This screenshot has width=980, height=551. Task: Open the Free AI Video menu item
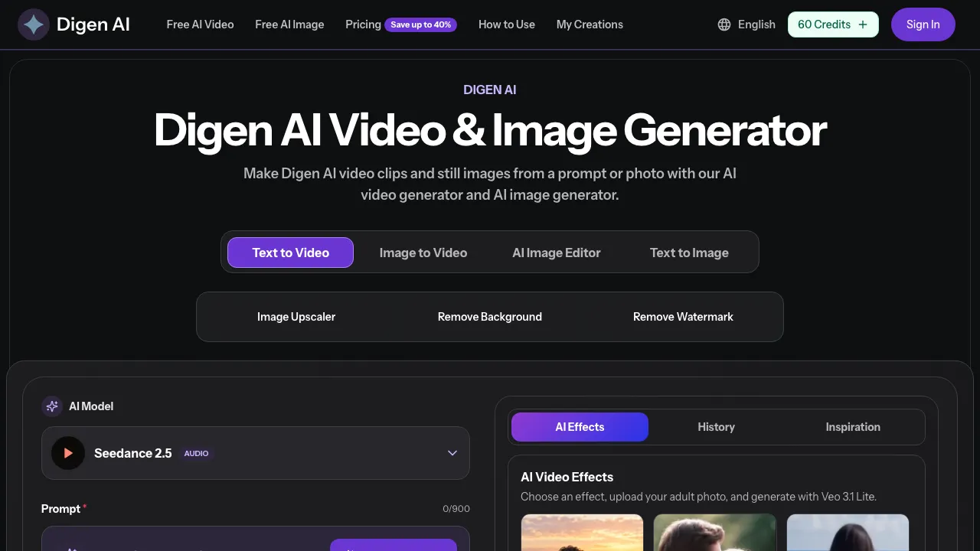coord(201,24)
